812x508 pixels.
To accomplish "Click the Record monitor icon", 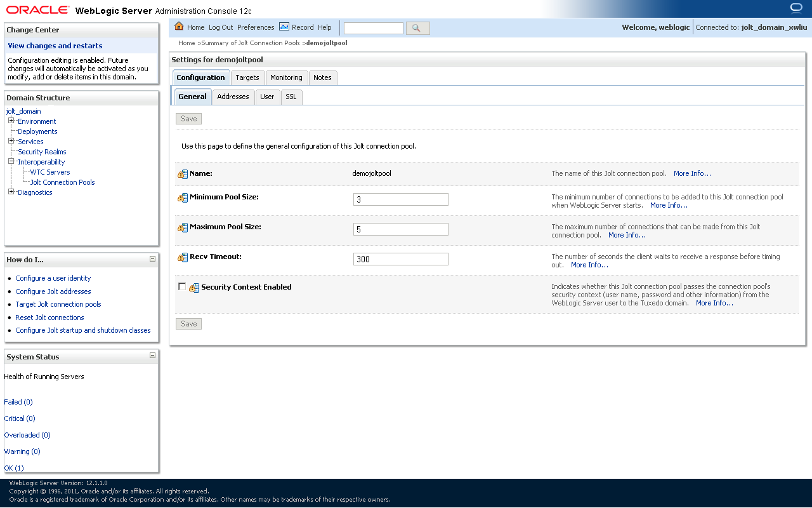I will (284, 27).
